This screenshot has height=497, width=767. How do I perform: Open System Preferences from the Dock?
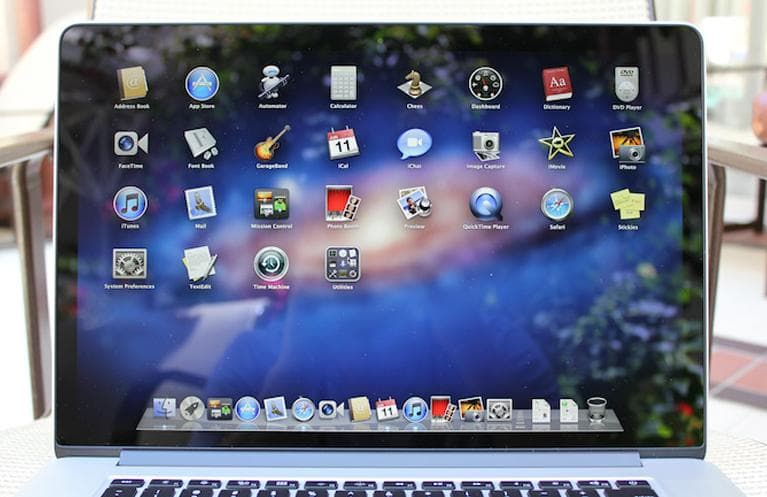499,410
